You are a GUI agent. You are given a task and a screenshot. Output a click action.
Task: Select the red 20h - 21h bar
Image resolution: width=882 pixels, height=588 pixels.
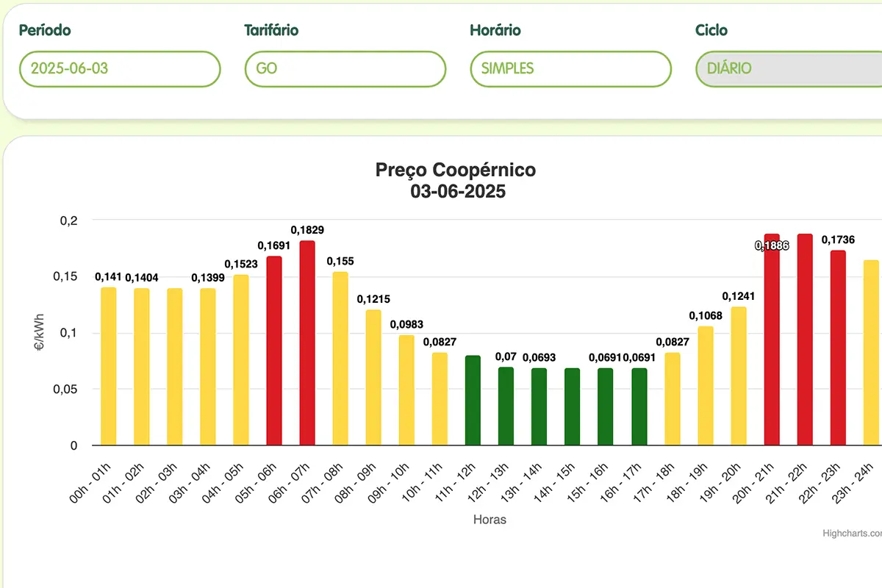[772, 340]
